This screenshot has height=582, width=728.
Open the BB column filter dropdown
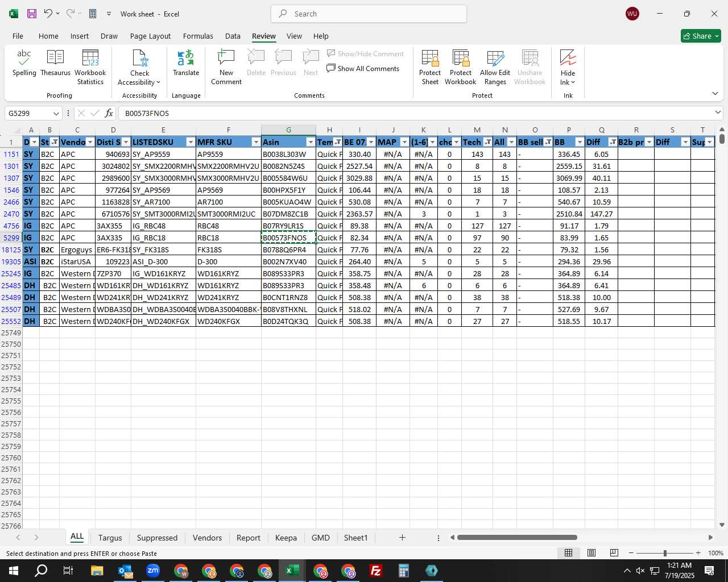pyautogui.click(x=580, y=142)
